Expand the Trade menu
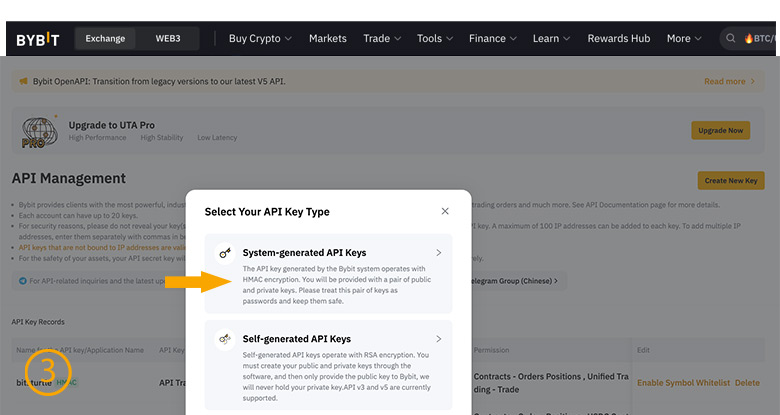 point(382,38)
